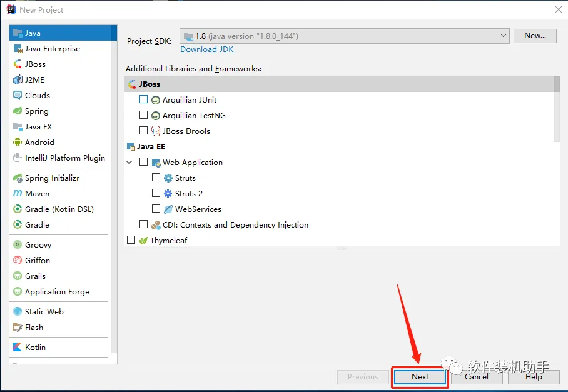Tick the Struts 2 checkbox
This screenshot has height=392, width=568.
pos(156,193)
